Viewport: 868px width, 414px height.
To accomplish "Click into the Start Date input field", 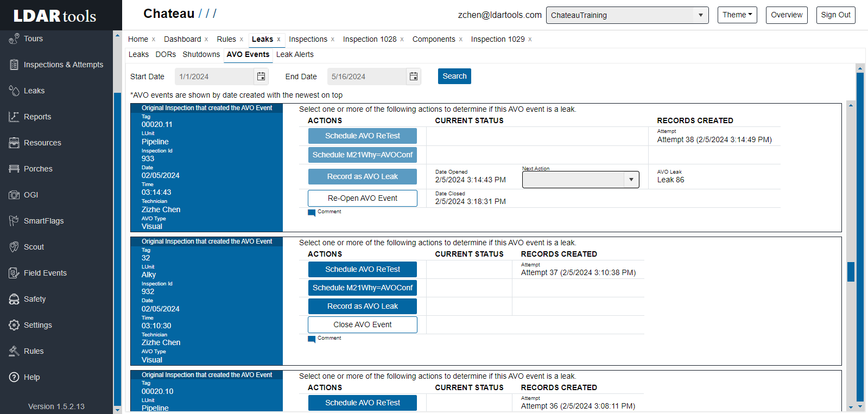I will pyautogui.click(x=214, y=77).
